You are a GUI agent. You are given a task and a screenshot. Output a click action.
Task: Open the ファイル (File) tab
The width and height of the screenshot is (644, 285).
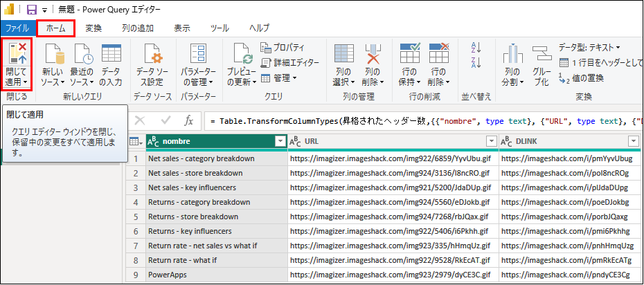point(17,28)
